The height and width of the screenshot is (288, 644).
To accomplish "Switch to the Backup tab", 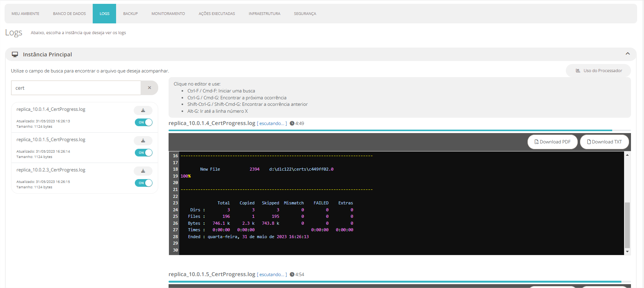I will click(130, 14).
